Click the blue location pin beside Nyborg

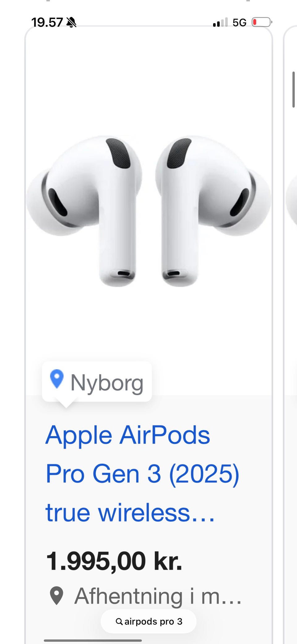57,379
